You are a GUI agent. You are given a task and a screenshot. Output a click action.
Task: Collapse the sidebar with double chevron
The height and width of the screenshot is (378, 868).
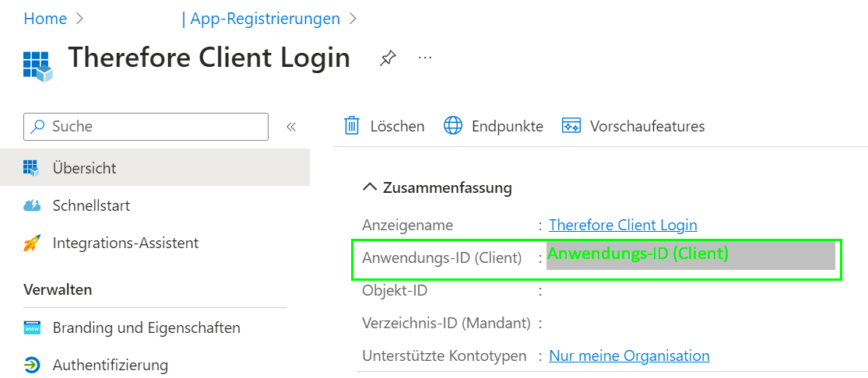(x=292, y=127)
